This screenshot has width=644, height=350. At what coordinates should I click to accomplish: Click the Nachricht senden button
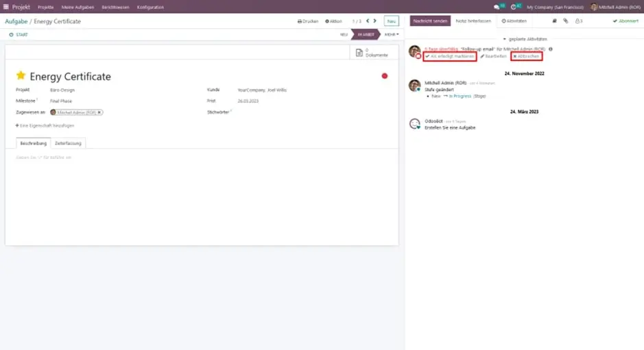[430, 21]
